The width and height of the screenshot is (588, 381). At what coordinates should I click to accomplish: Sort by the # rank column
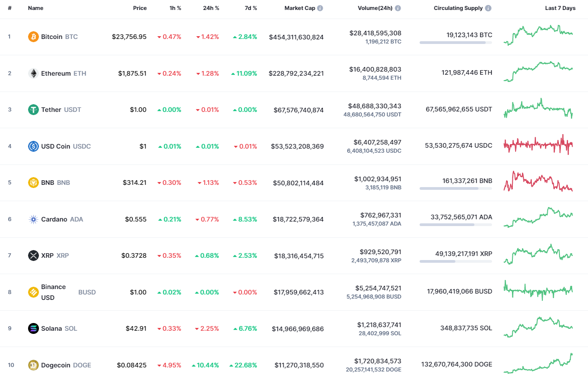[10, 8]
